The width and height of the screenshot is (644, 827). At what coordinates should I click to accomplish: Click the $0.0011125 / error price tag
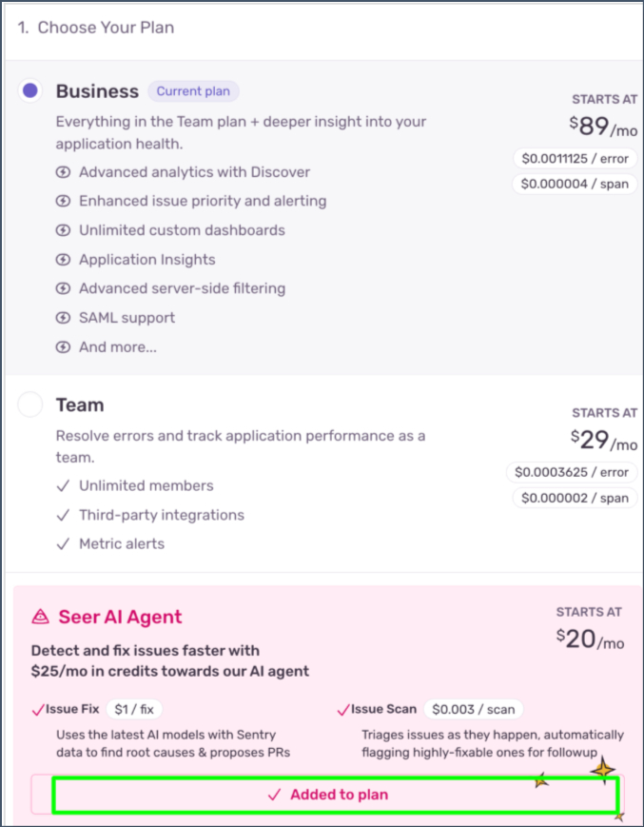pyautogui.click(x=575, y=159)
